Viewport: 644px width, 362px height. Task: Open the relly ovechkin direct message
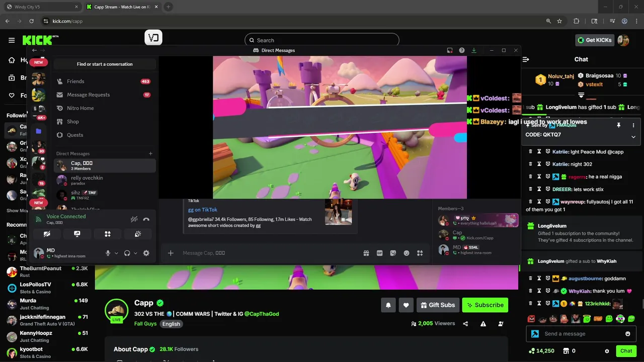(105, 180)
